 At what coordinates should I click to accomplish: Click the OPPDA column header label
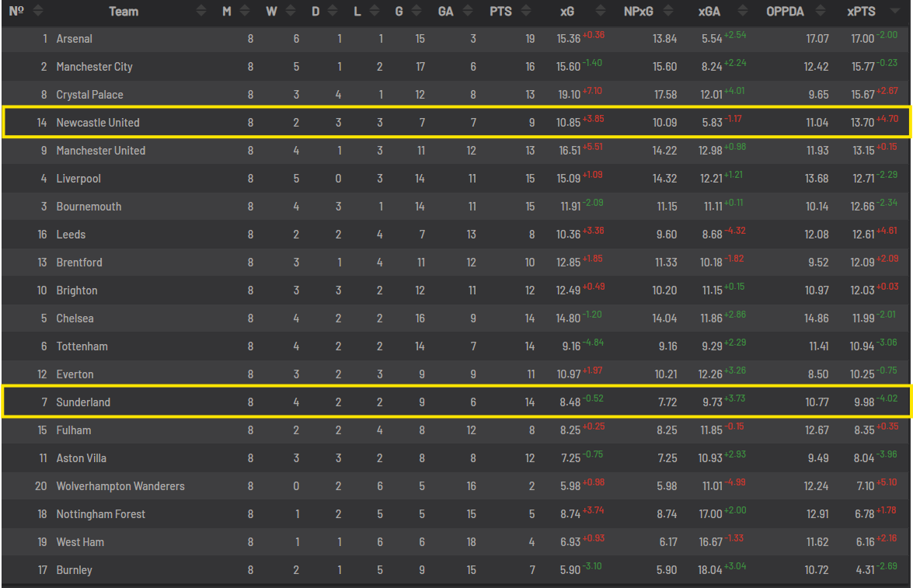(785, 12)
